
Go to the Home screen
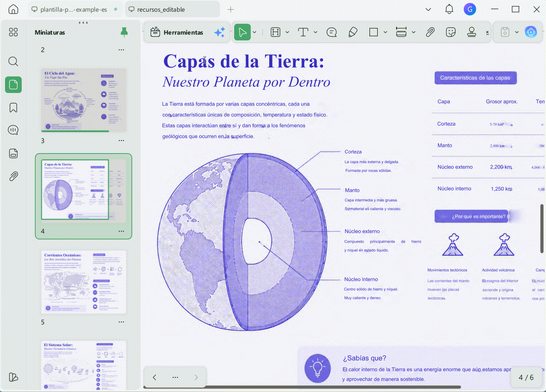[x=13, y=9]
